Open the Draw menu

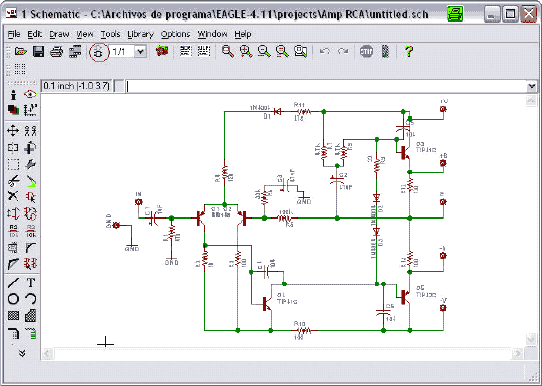point(59,34)
